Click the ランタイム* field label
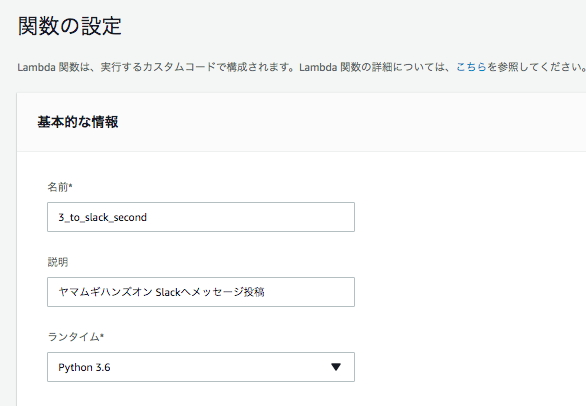Screen dimensions: 586x406 click(x=75, y=337)
